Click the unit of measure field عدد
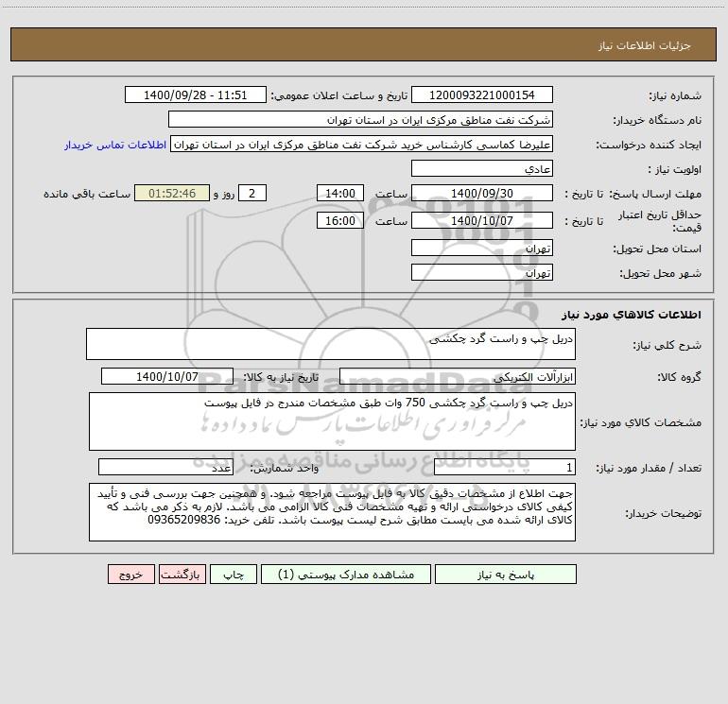 click(165, 468)
